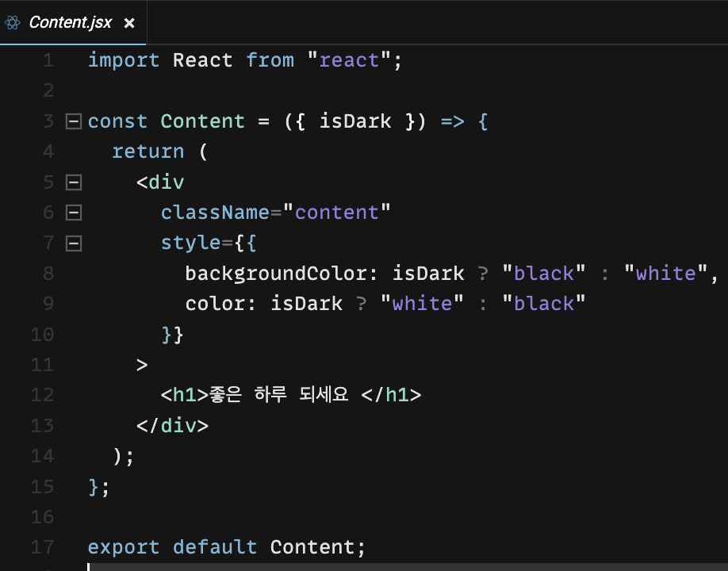The height and width of the screenshot is (571, 728).
Task: Click 'isDark' on the backgroundColor line
Action: pos(428,274)
